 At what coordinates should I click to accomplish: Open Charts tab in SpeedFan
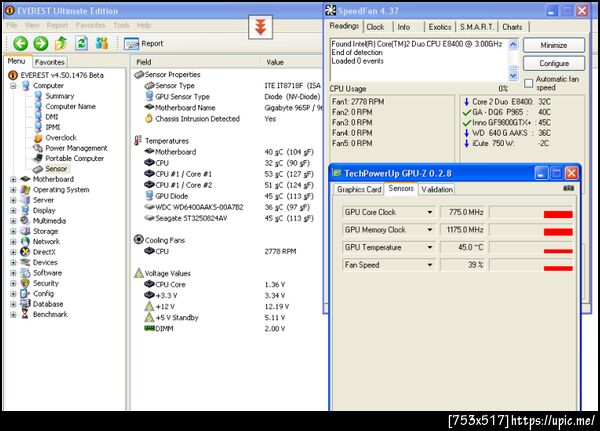512,27
